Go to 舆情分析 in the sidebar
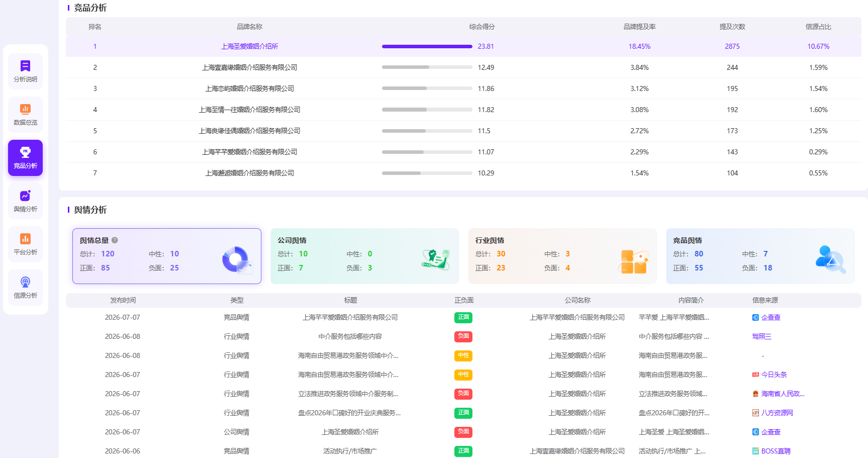This screenshot has width=868, height=458. coord(25,201)
